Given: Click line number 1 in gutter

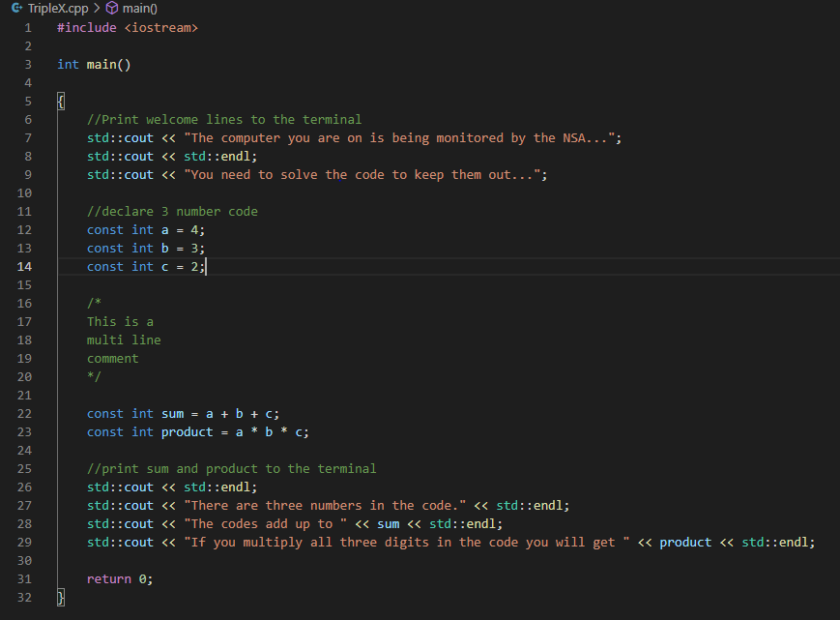Looking at the screenshot, I should [x=28, y=28].
